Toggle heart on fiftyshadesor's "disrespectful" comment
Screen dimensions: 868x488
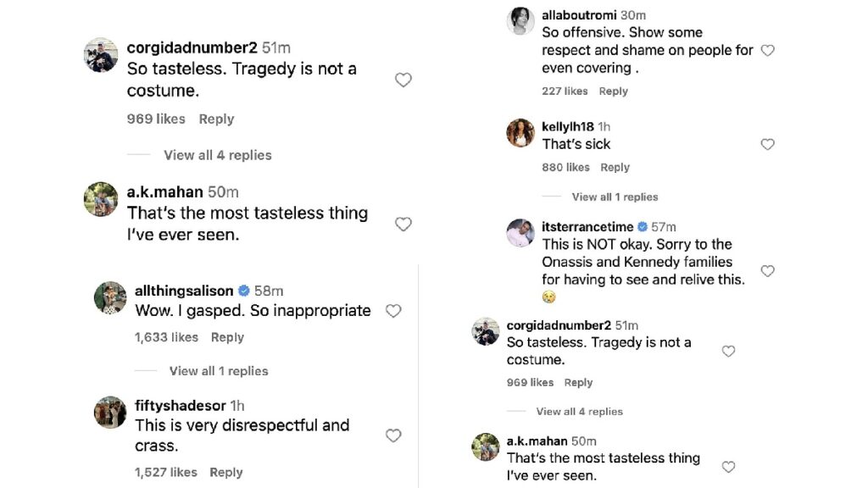point(393,435)
